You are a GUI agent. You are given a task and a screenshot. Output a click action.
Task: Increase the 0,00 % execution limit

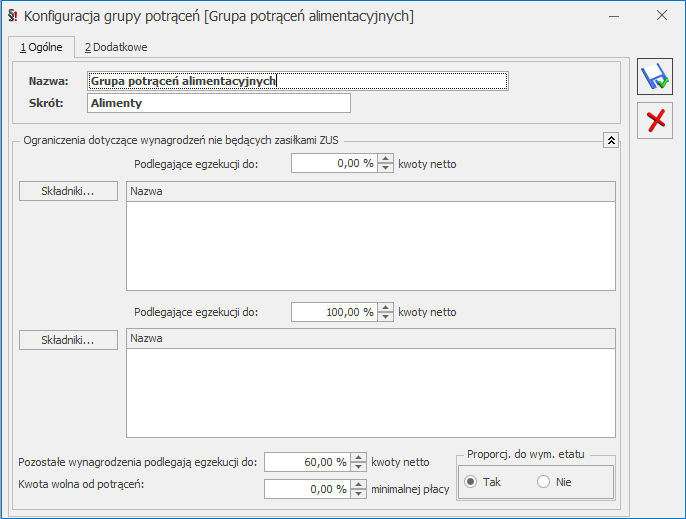point(386,158)
